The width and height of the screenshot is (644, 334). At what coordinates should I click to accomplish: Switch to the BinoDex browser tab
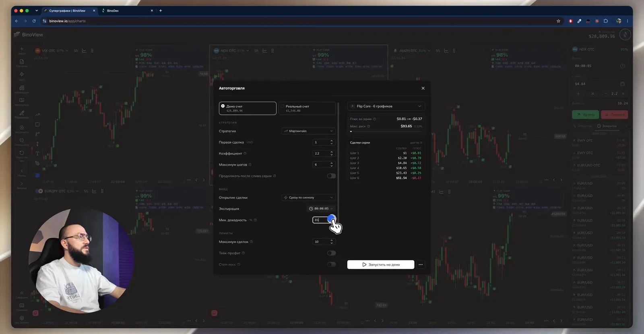127,10
